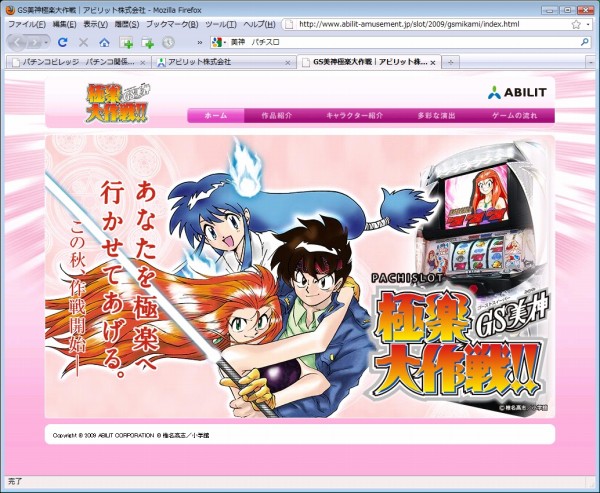Click the 完了 status bar text
This screenshot has height=493, width=600.
(x=15, y=481)
